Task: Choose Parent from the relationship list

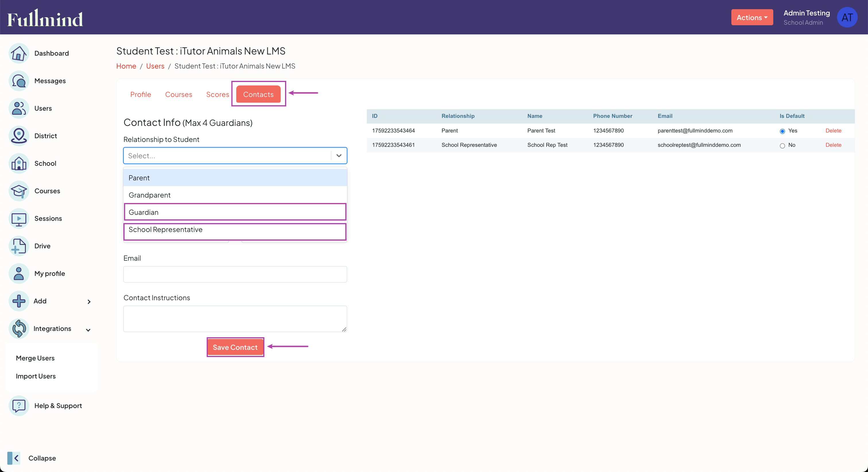Action: [235, 178]
